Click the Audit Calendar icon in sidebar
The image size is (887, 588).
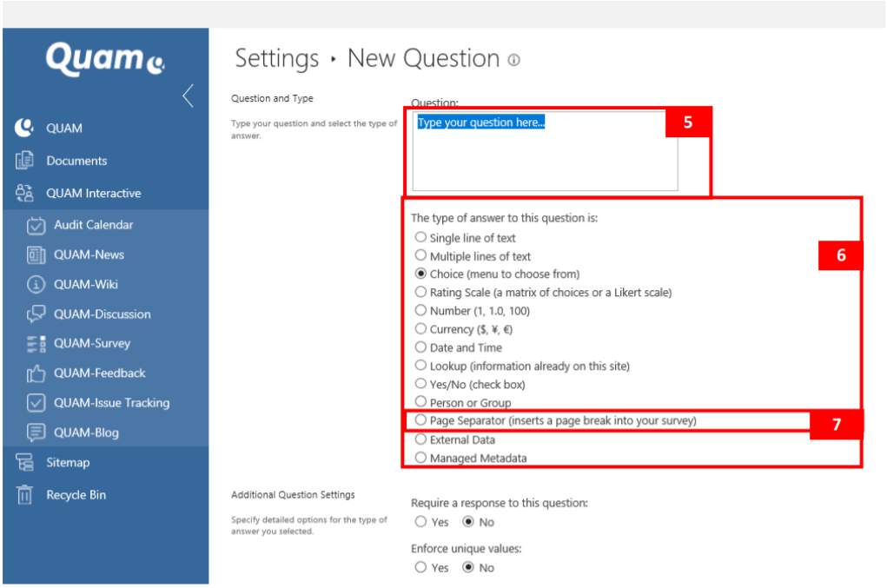pos(36,225)
